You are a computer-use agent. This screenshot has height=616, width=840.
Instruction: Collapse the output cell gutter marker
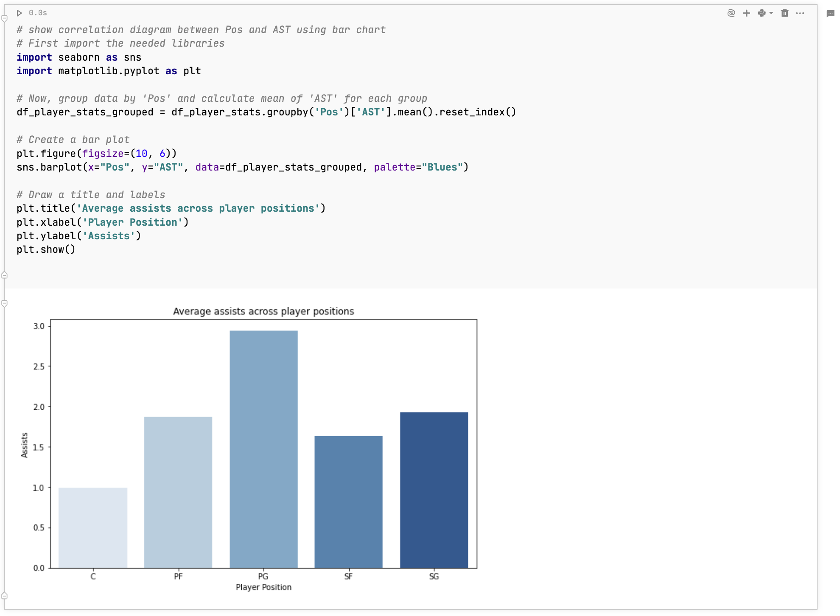pos(5,303)
